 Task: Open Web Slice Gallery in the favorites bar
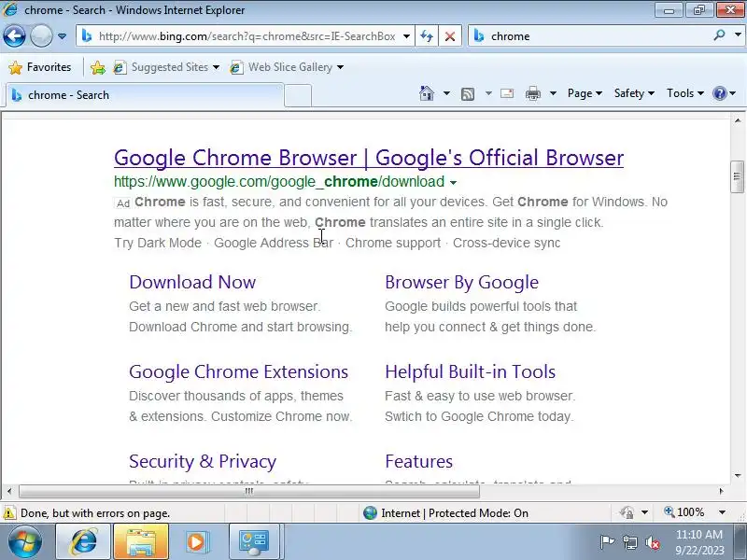[287, 67]
